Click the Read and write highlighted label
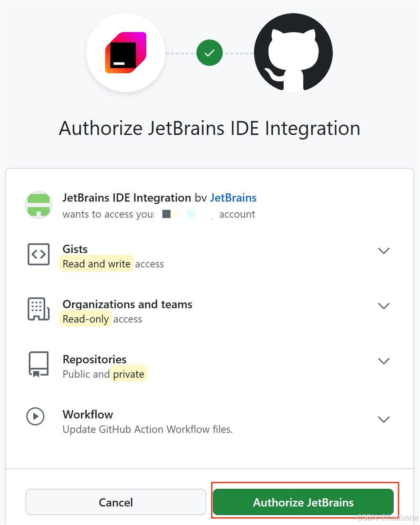 97,264
